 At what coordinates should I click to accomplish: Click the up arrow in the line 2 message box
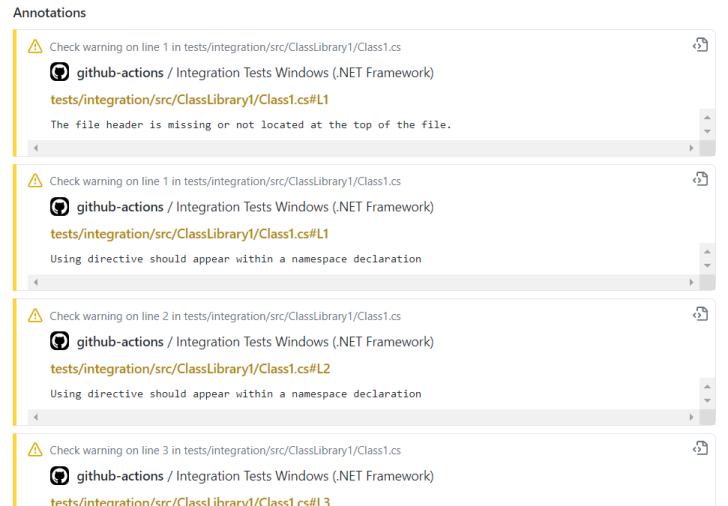pyautogui.click(x=708, y=385)
